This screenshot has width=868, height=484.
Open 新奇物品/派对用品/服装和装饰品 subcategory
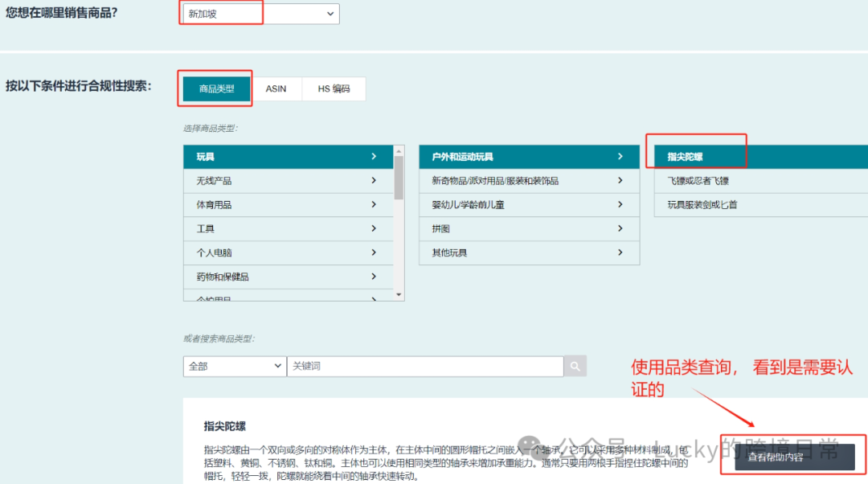(x=529, y=181)
